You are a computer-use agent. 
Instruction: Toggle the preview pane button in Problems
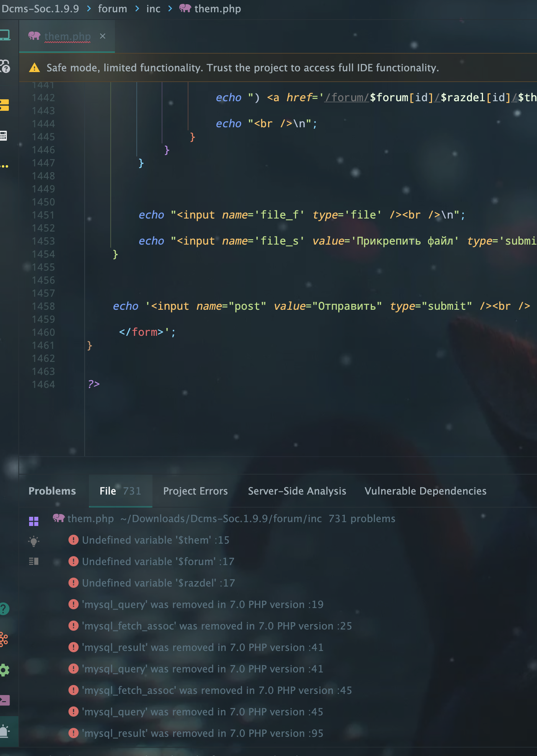34,561
